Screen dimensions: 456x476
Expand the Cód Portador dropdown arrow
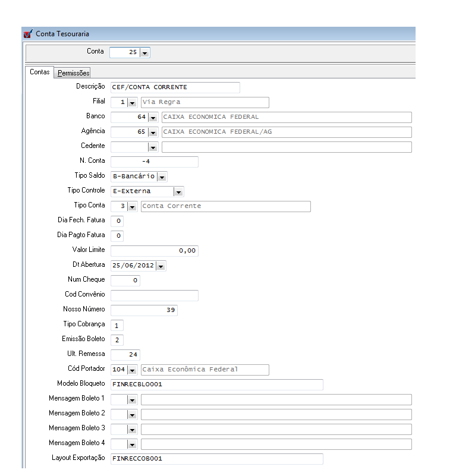[132, 370]
